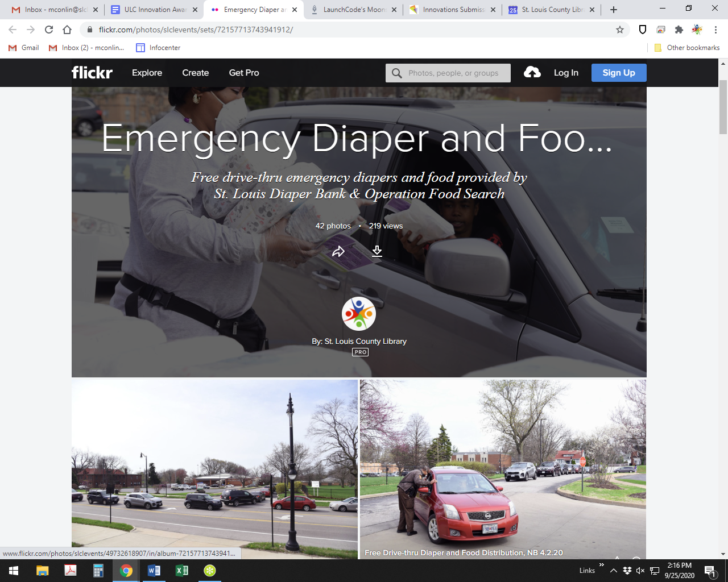Open the street traffic photo thumbnail
The image size is (728, 582).
pos(214,469)
